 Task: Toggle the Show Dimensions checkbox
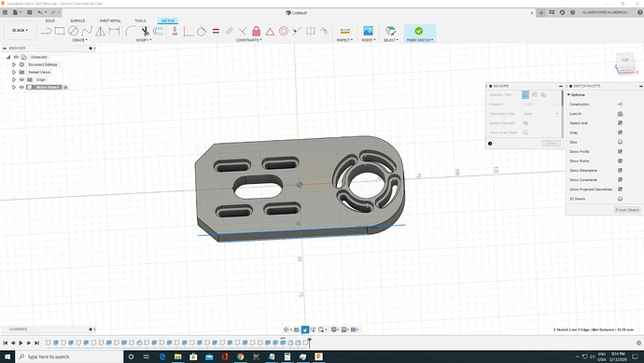tap(620, 171)
